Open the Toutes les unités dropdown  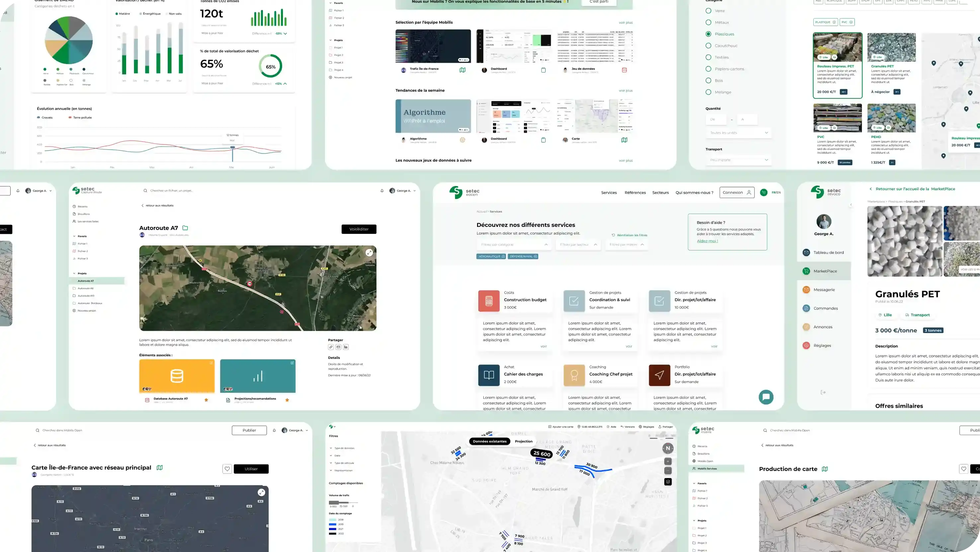tap(738, 133)
